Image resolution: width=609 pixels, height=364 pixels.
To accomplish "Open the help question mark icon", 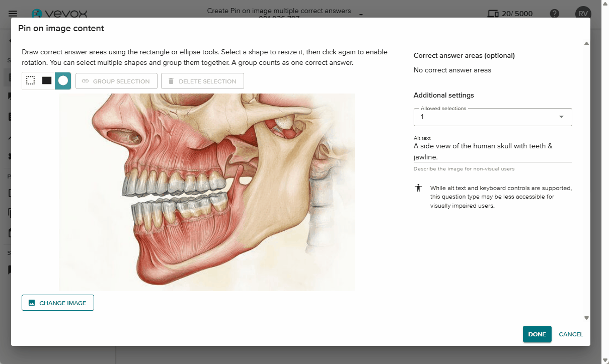I will coord(554,14).
